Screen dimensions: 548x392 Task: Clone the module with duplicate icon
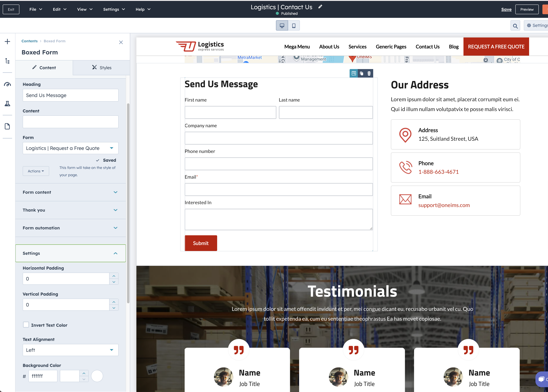pos(361,73)
